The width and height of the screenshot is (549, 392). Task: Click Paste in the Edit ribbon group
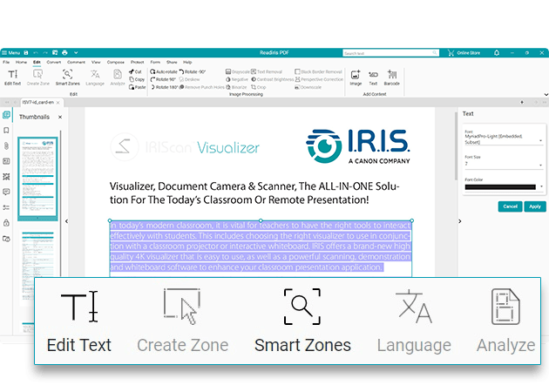pos(138,87)
